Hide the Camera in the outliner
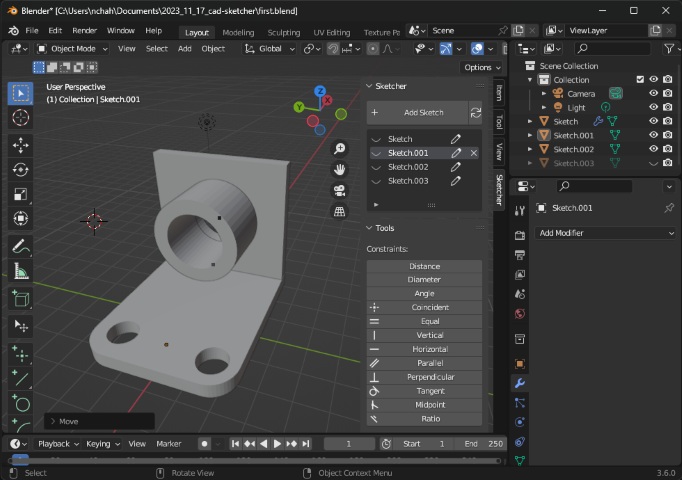 (x=653, y=93)
